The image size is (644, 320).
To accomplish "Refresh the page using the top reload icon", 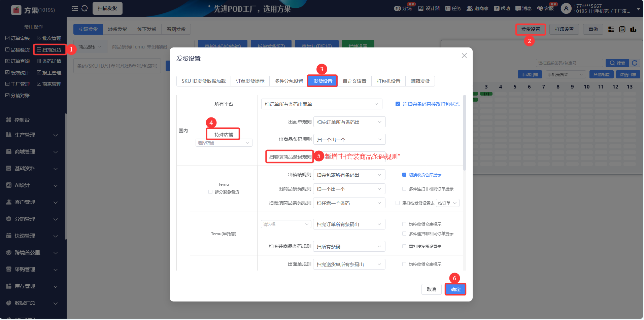I will click(x=84, y=8).
